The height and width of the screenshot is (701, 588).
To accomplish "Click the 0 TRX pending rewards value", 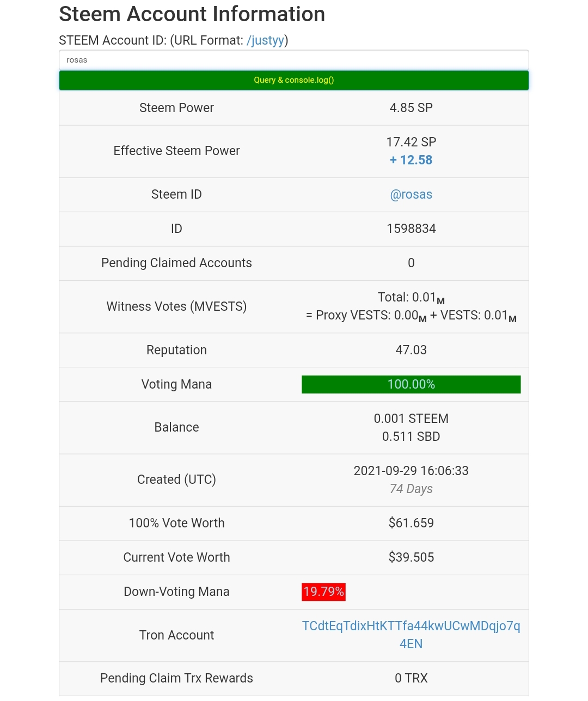I will point(411,678).
